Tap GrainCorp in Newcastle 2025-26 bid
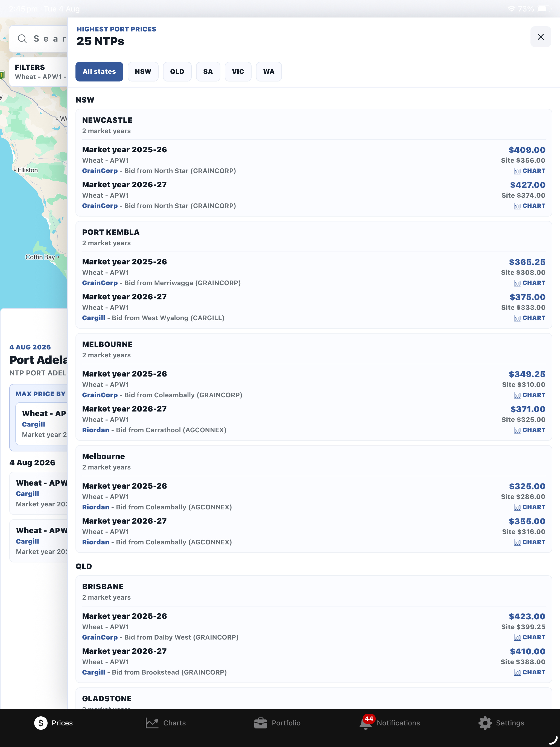 coord(100,171)
